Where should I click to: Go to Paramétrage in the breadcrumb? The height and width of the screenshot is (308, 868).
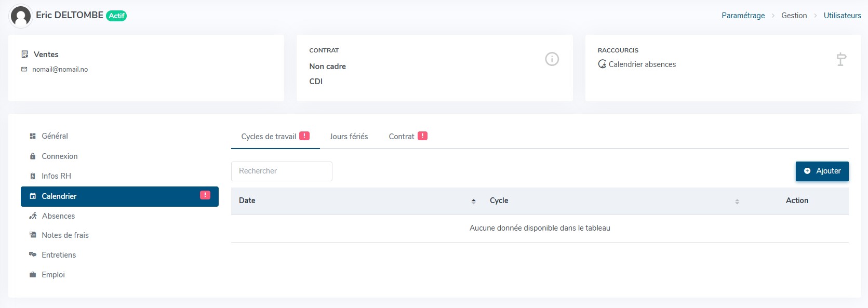coord(743,16)
